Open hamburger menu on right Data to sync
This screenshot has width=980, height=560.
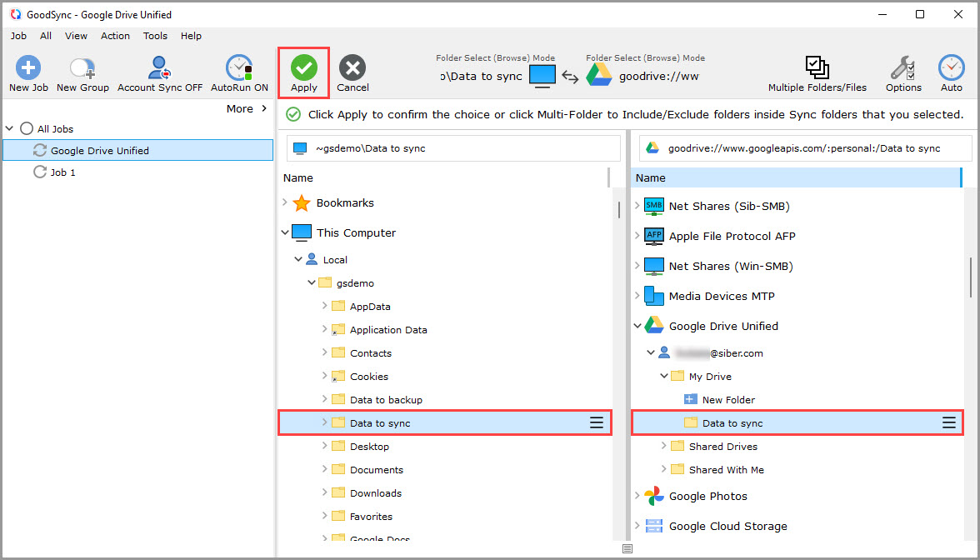(948, 423)
